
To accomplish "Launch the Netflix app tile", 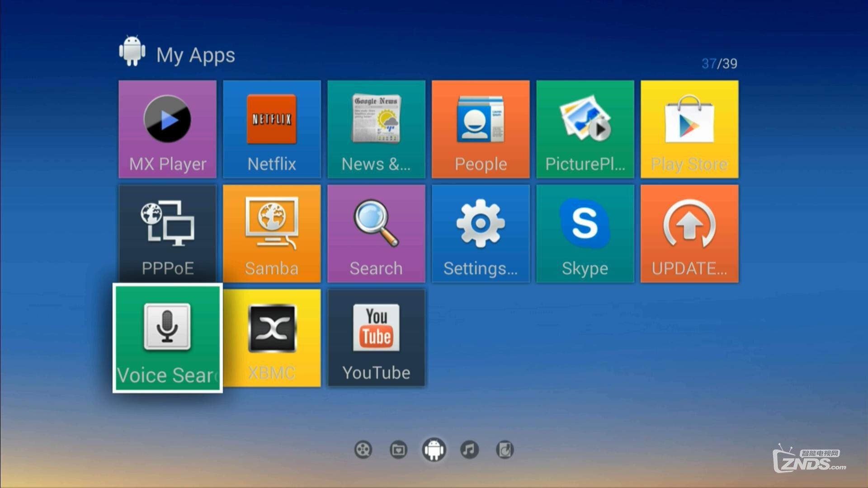I will (272, 129).
